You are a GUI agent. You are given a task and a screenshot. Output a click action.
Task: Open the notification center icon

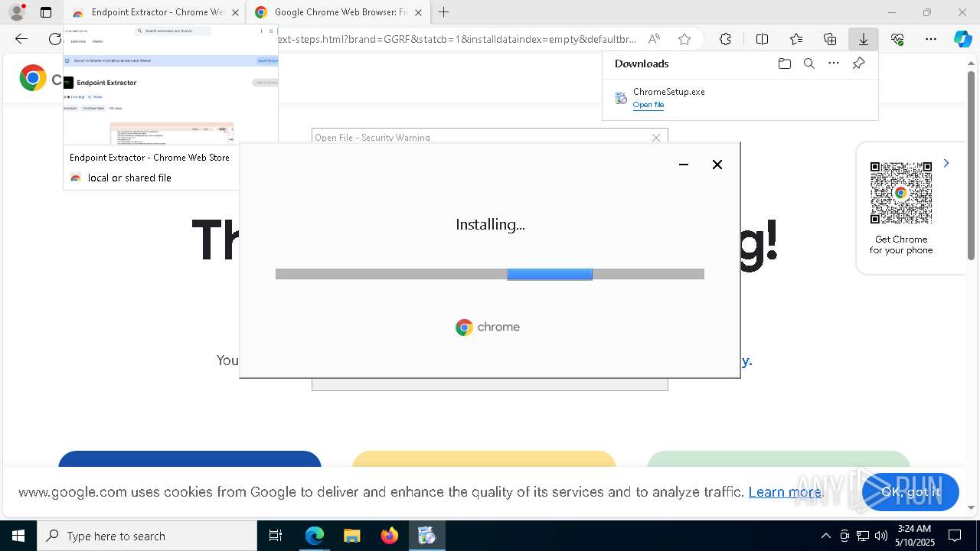pyautogui.click(x=955, y=536)
